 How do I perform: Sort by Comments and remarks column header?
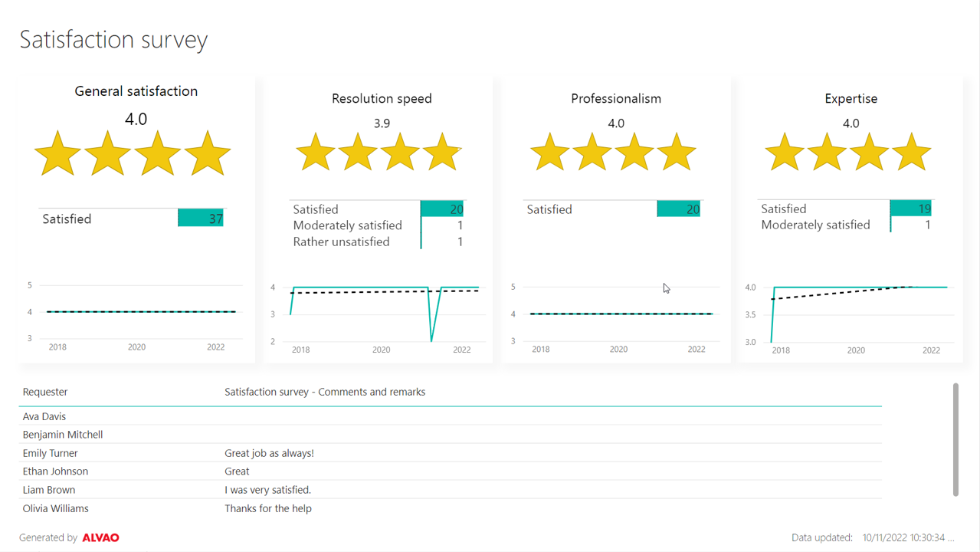point(325,392)
